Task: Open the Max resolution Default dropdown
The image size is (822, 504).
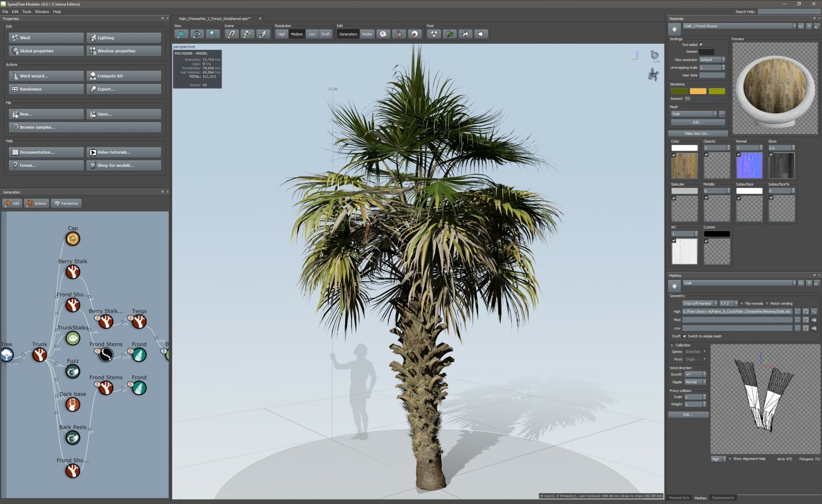Action: (x=712, y=60)
